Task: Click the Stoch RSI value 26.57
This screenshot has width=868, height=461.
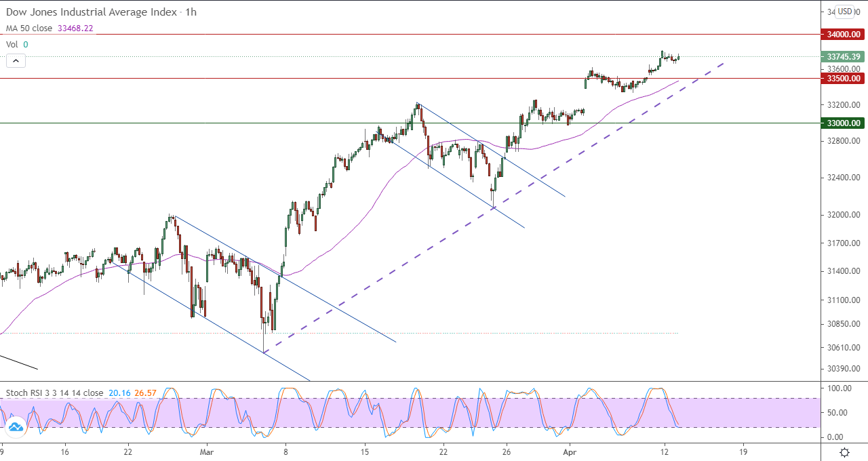Action: (146, 393)
